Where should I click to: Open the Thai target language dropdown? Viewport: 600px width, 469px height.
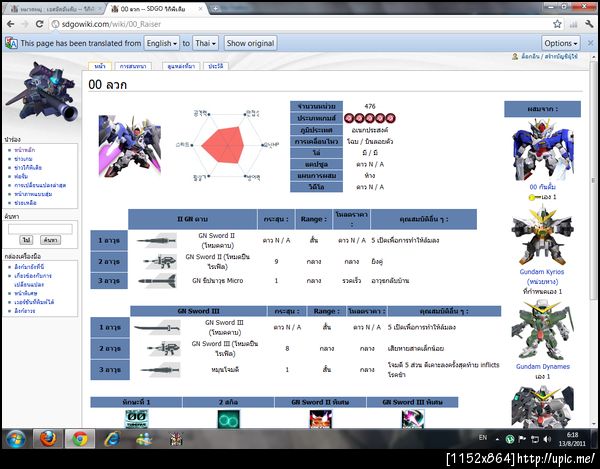[x=205, y=43]
